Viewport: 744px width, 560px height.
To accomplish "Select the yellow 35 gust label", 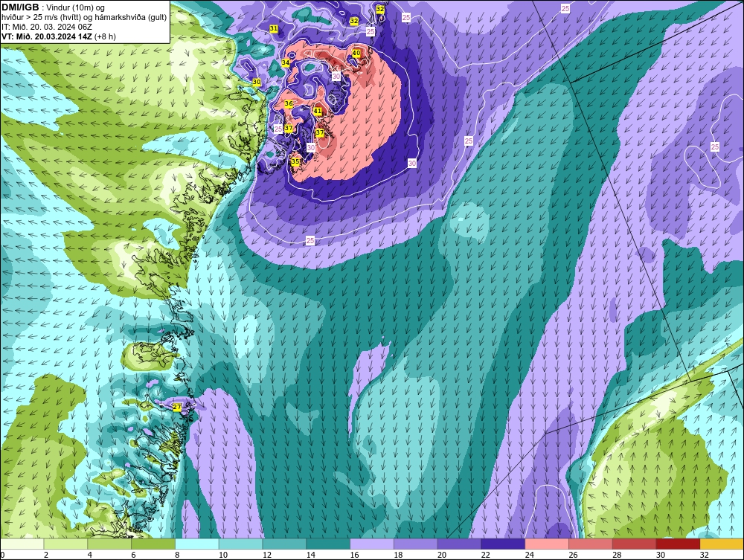I will click(295, 161).
